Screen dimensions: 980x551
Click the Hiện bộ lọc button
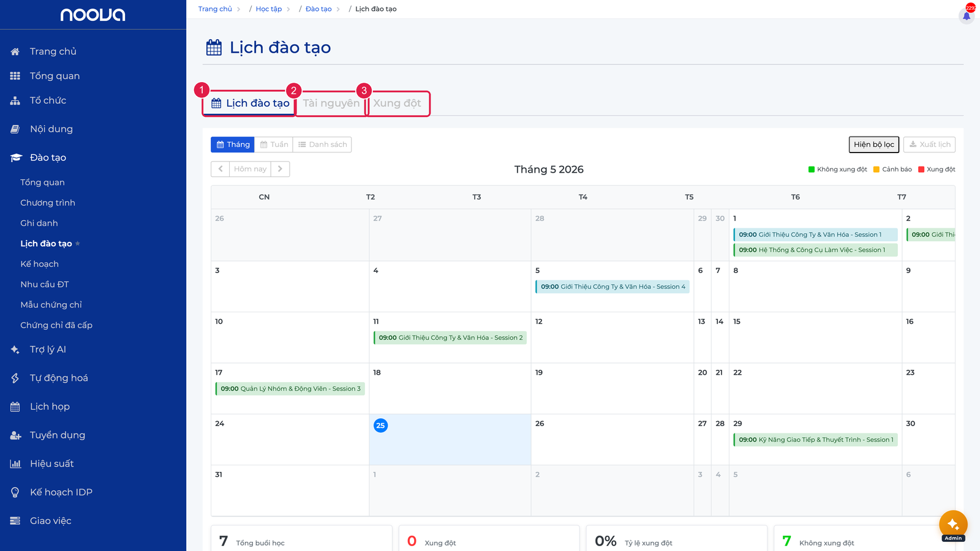(874, 144)
